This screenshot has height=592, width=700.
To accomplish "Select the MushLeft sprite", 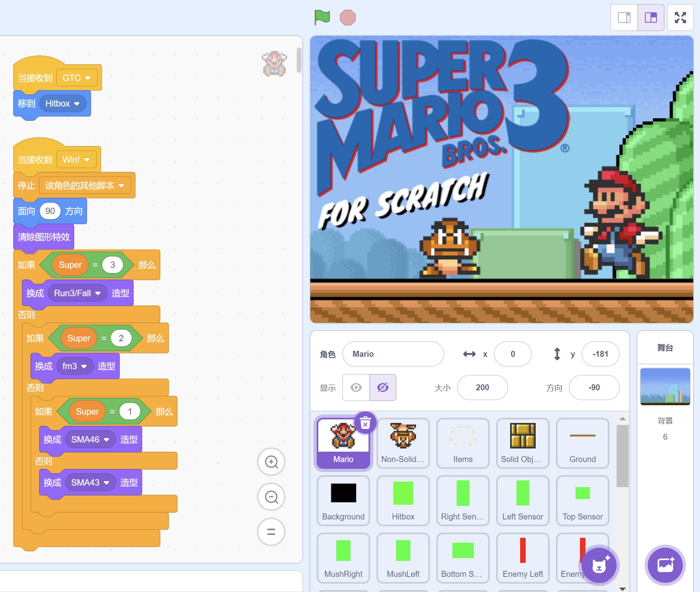I will (x=403, y=558).
